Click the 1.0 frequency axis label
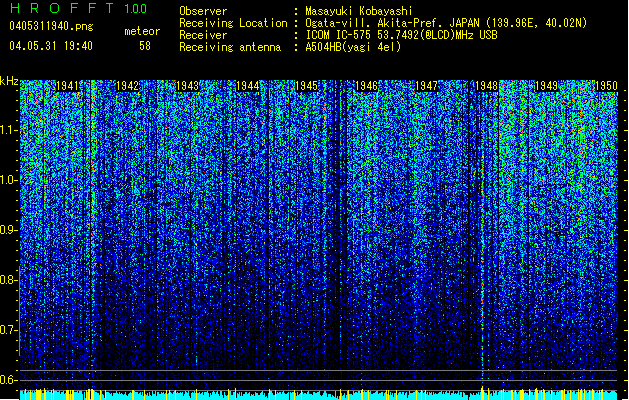 pyautogui.click(x=8, y=180)
